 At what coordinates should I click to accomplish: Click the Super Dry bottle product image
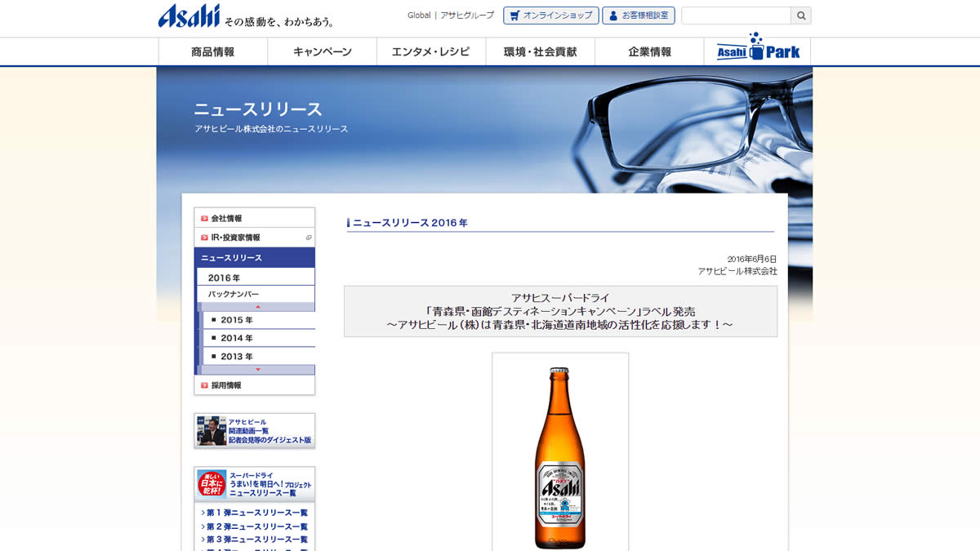pos(560,457)
